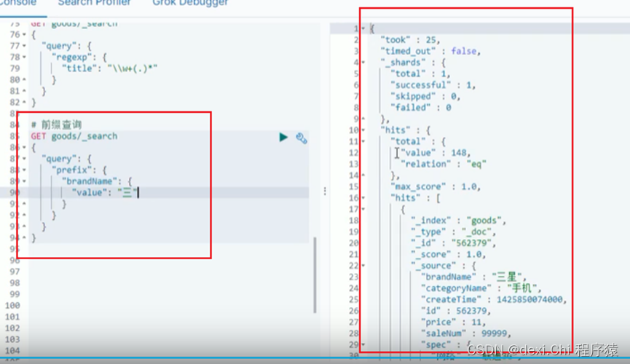
Task: Click the "_id" : "562379" line
Action: coord(453,243)
